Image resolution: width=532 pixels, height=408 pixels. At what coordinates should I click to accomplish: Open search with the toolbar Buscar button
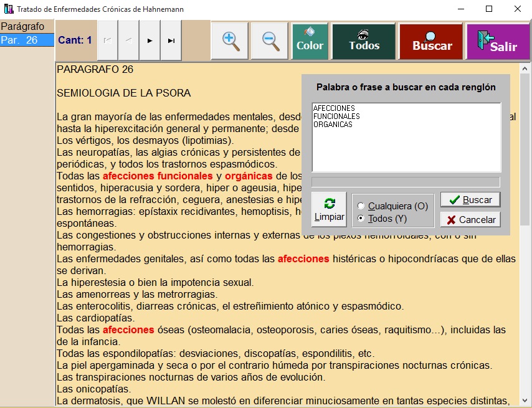[431, 41]
